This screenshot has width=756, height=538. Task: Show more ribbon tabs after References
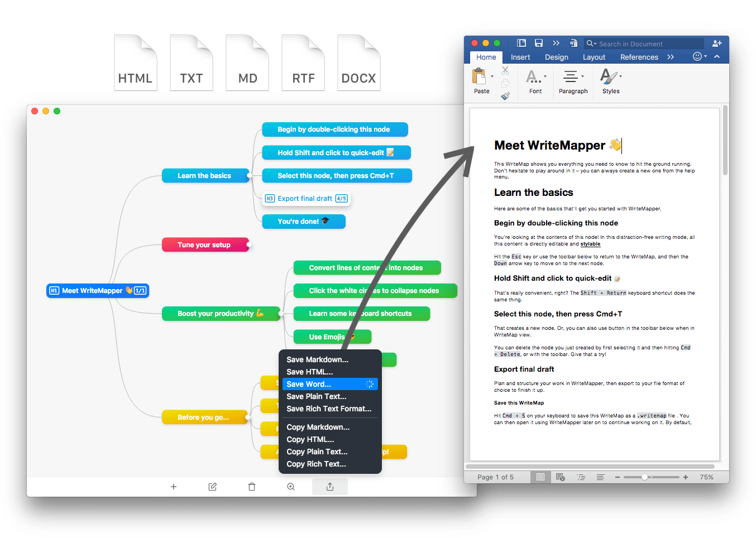point(671,57)
